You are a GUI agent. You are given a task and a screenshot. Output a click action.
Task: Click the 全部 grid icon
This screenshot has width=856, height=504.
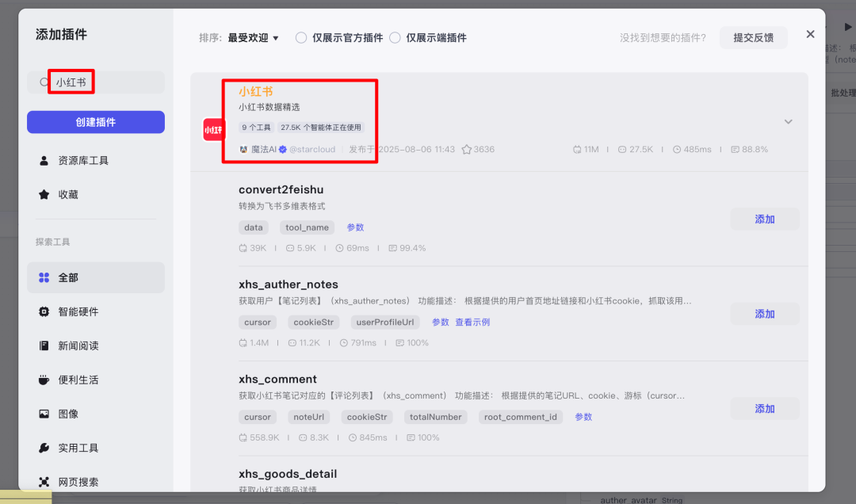[x=44, y=277]
